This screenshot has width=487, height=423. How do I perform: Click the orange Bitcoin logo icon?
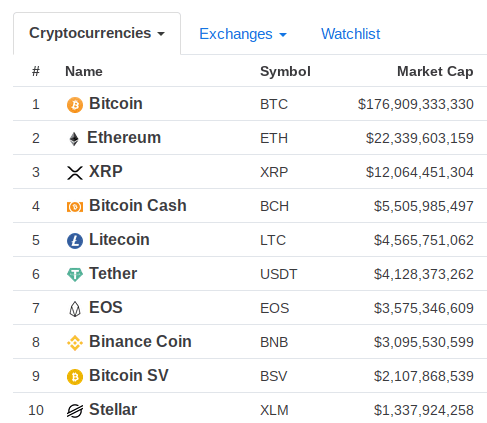pos(75,105)
